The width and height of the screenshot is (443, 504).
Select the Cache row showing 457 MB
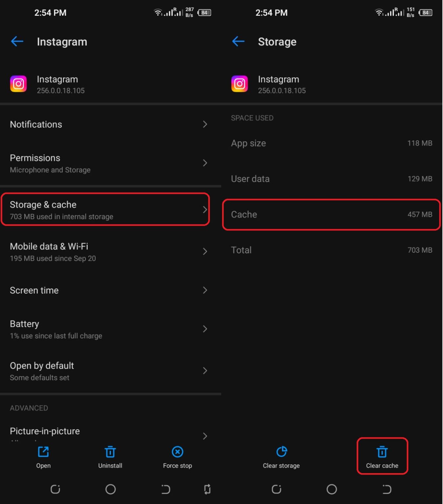click(x=331, y=214)
